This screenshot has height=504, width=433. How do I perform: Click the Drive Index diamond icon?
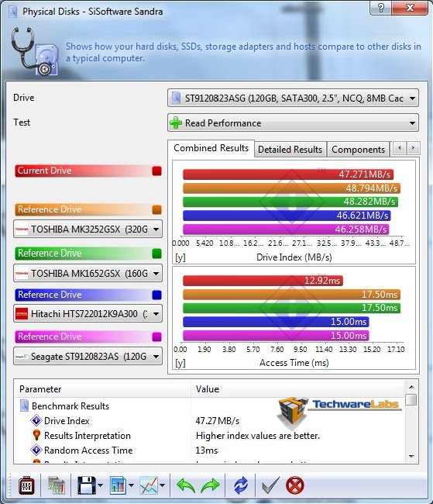point(36,420)
